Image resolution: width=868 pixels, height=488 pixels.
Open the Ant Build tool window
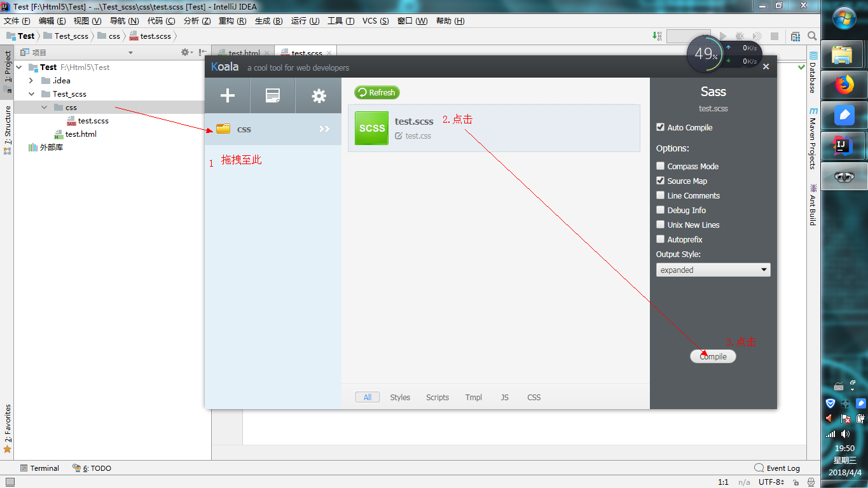point(812,205)
